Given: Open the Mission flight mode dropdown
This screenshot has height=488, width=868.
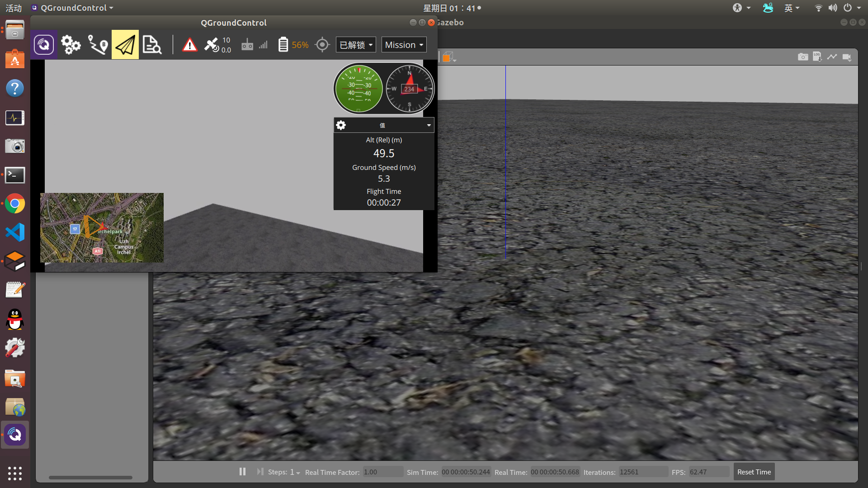Looking at the screenshot, I should [404, 45].
